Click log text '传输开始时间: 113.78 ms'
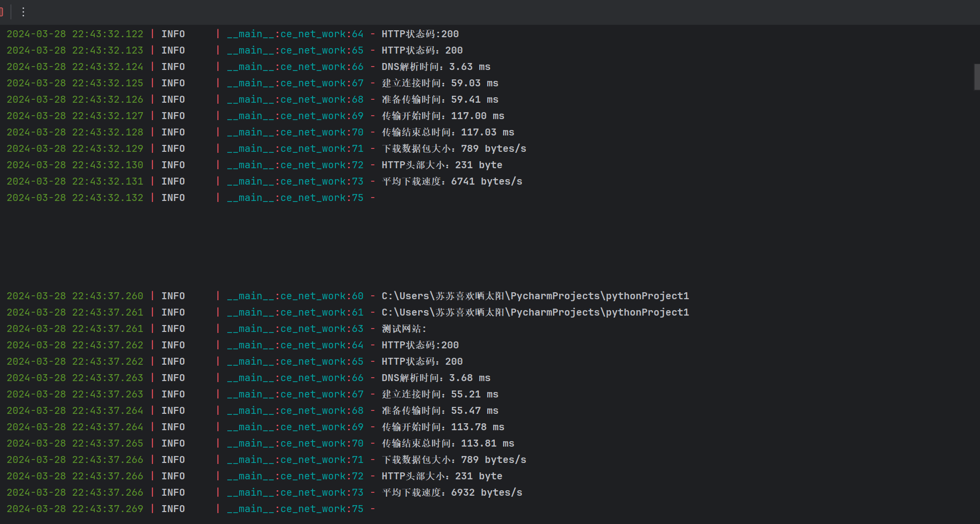 pyautogui.click(x=443, y=427)
